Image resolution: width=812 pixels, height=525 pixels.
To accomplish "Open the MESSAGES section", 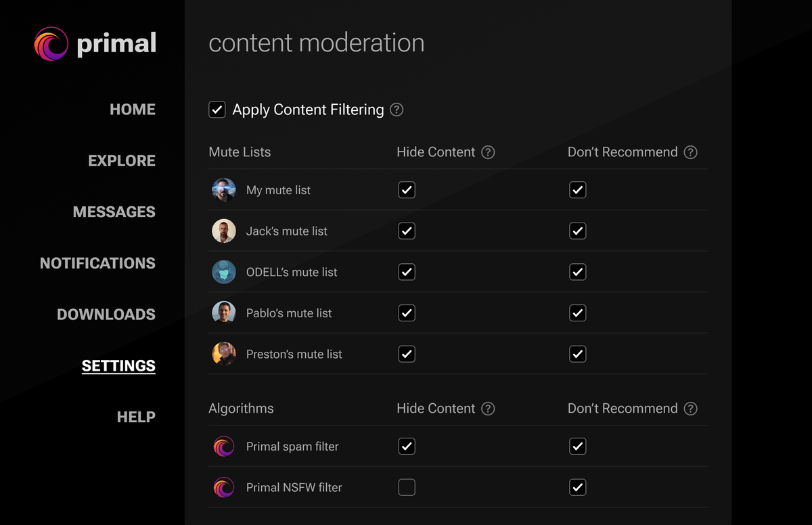I will [114, 212].
